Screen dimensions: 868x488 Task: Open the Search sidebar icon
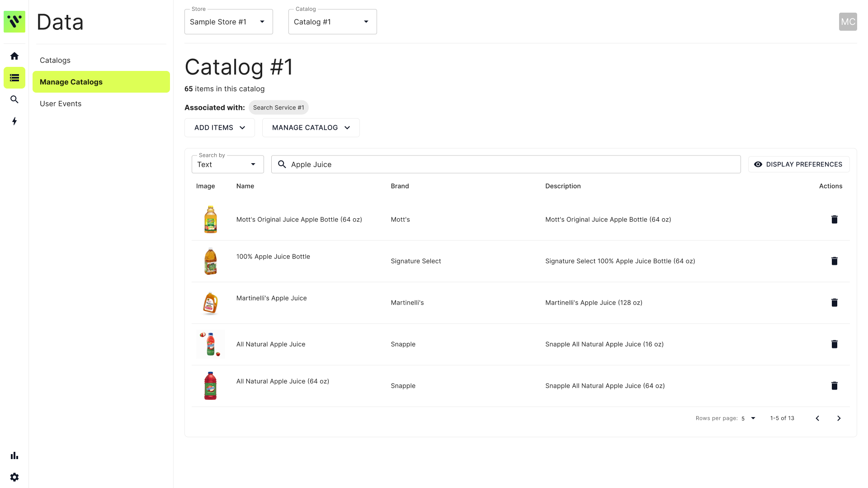(x=14, y=99)
